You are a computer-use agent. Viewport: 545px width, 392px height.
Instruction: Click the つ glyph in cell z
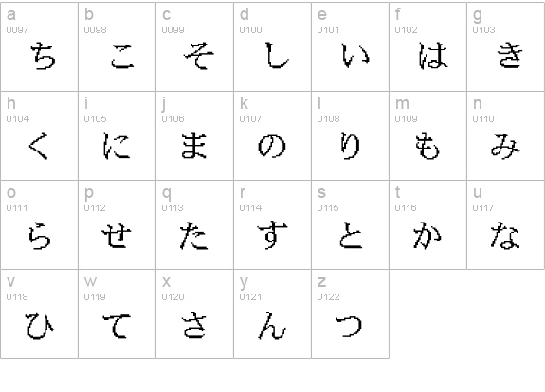(x=349, y=327)
